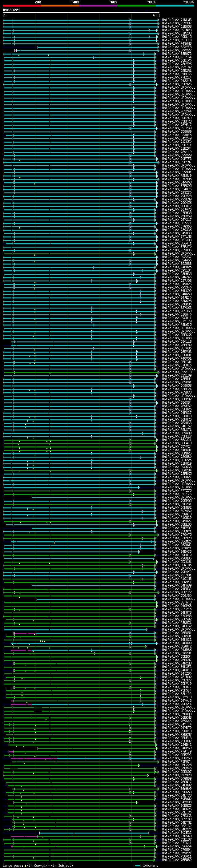
Task: Click the white query sequence bar
Action: (x=81, y=13)
